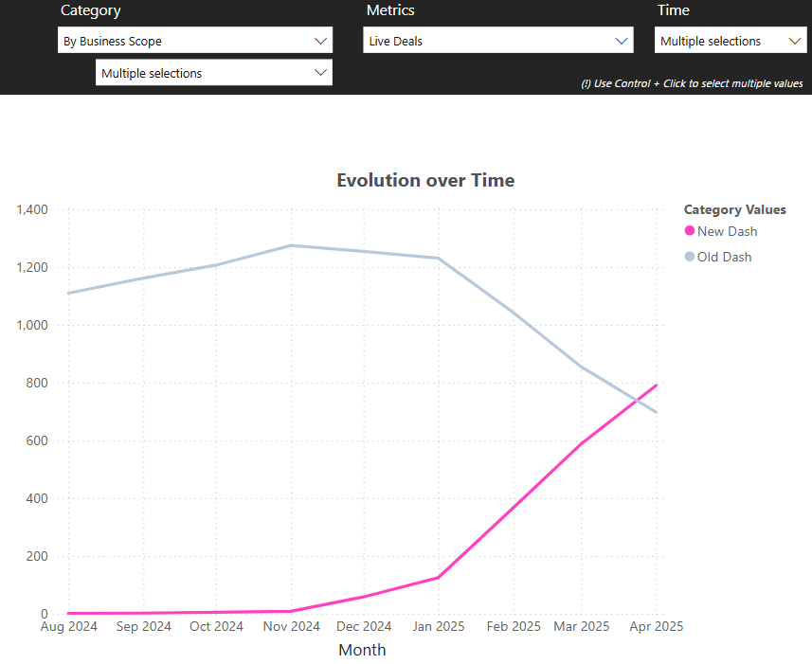Viewport: 812px width, 664px height.
Task: Click the Evolution over Time chart title
Action: coord(425,180)
